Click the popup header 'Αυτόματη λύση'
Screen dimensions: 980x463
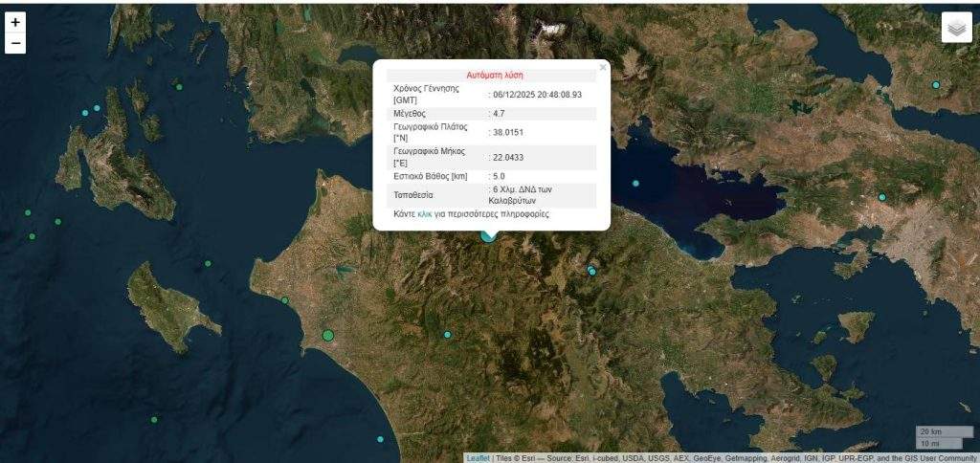[494, 75]
